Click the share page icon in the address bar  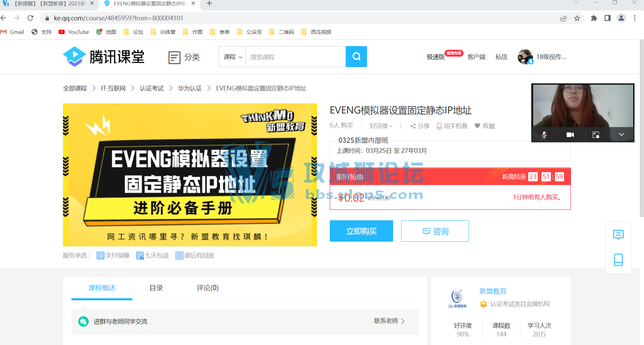(x=563, y=18)
